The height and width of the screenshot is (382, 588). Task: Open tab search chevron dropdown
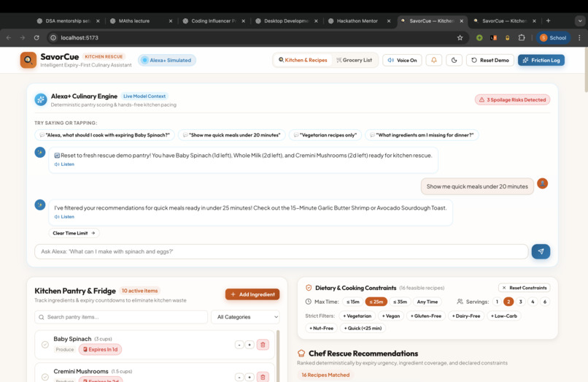tap(580, 21)
